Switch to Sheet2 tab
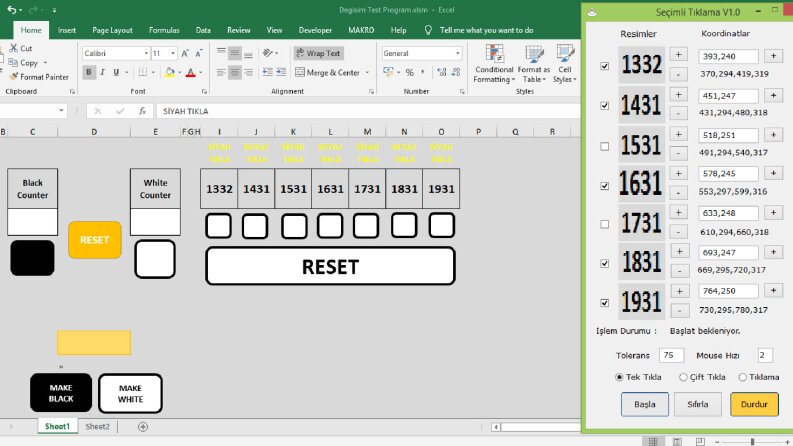 click(x=98, y=427)
